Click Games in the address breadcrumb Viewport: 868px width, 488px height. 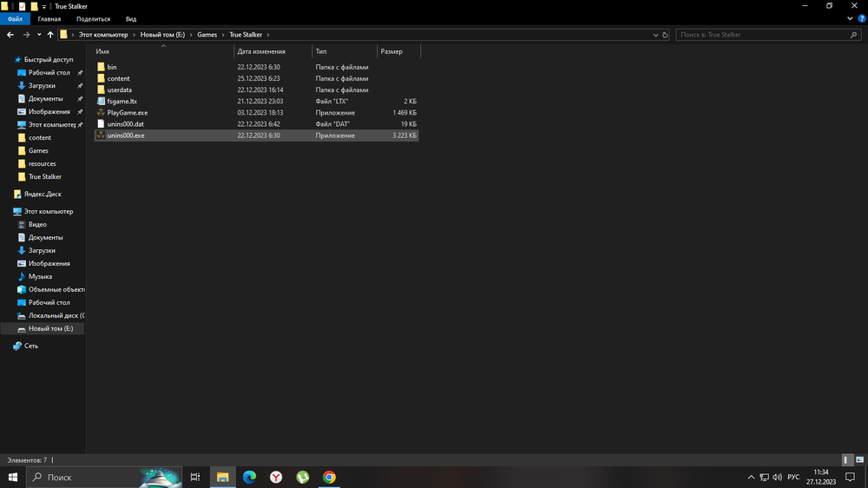pyautogui.click(x=207, y=35)
